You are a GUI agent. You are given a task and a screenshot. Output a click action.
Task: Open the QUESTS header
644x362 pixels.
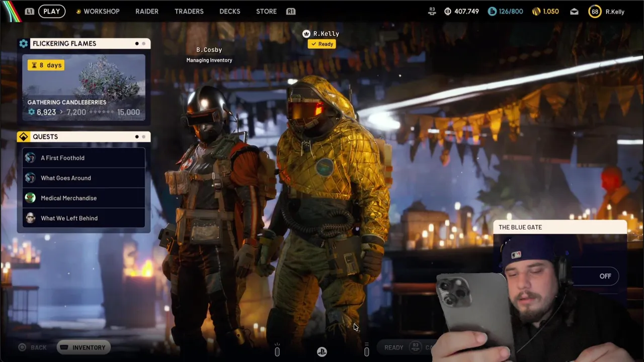[x=84, y=137]
